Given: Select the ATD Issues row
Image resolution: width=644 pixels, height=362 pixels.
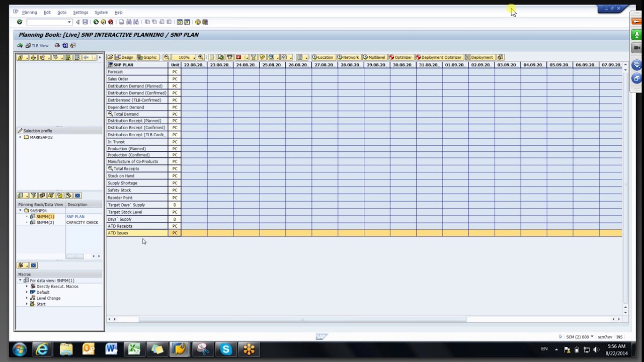Looking at the screenshot, I should pyautogui.click(x=137, y=233).
